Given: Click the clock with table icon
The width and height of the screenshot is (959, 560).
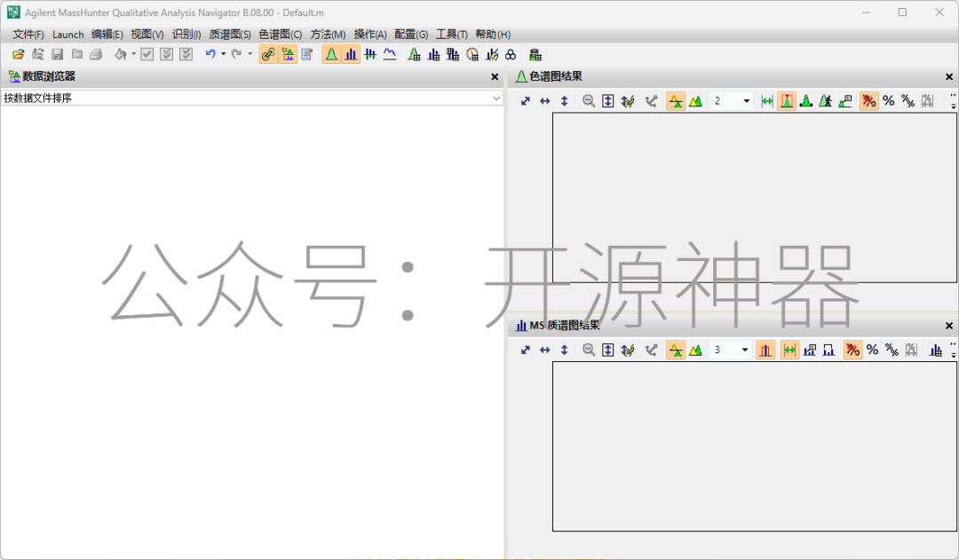Looking at the screenshot, I should pos(472,54).
